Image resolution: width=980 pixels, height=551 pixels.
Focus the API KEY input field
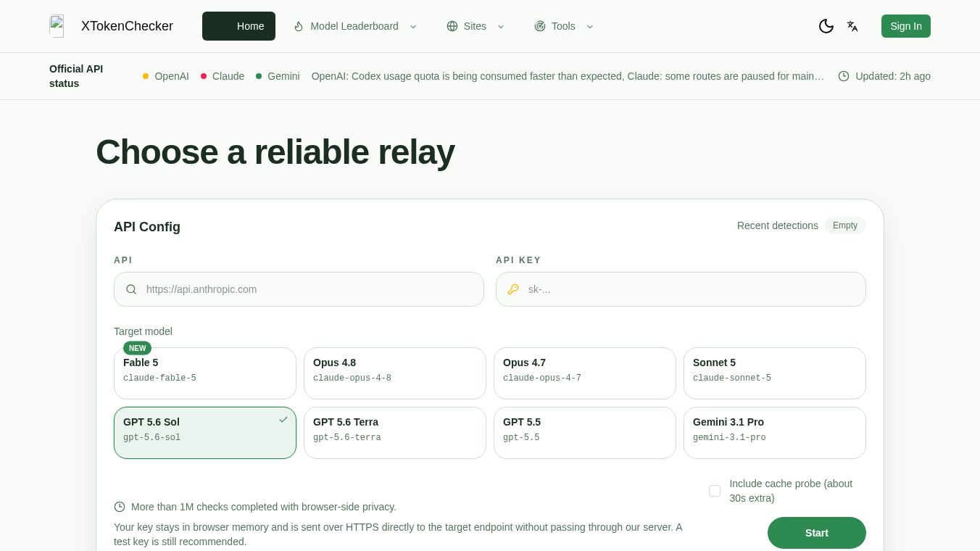681,289
